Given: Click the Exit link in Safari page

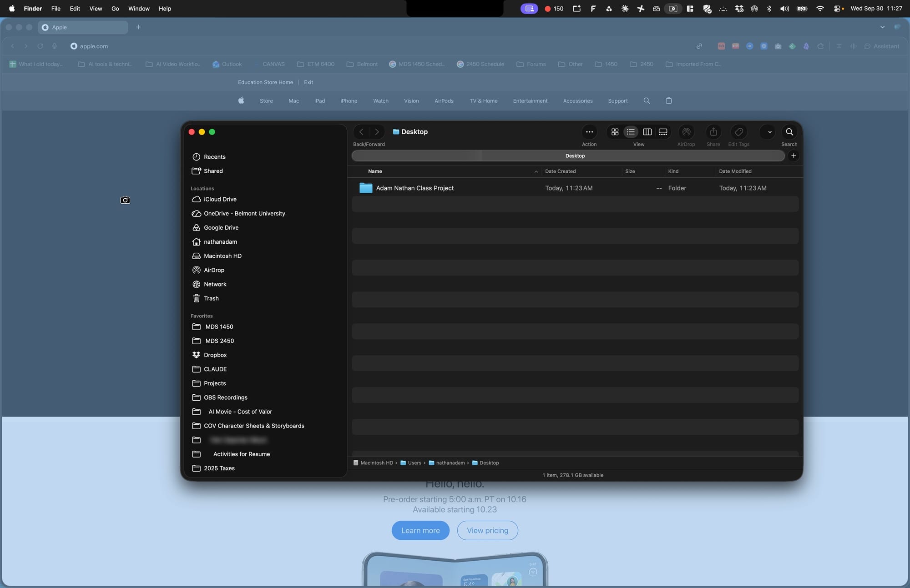Looking at the screenshot, I should 308,82.
